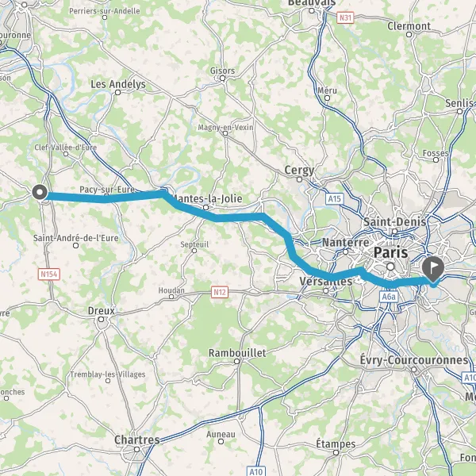Viewport: 476px width, 476px height.
Task: Click the Chartres city dot
Action: pos(137,449)
